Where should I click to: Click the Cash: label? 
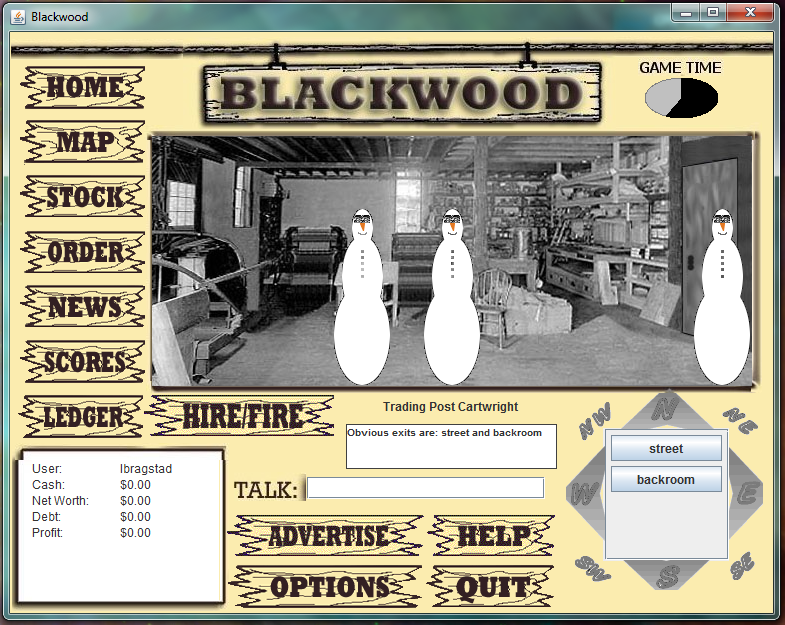tap(48, 485)
